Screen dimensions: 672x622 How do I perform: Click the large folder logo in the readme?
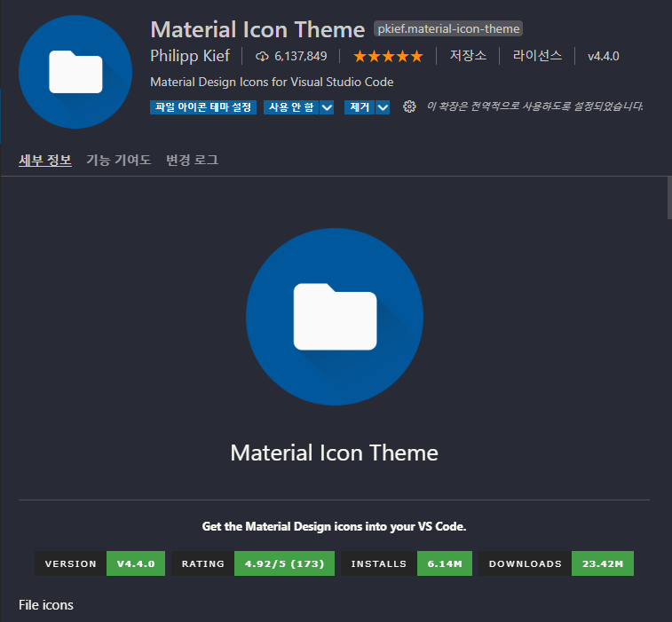point(335,317)
